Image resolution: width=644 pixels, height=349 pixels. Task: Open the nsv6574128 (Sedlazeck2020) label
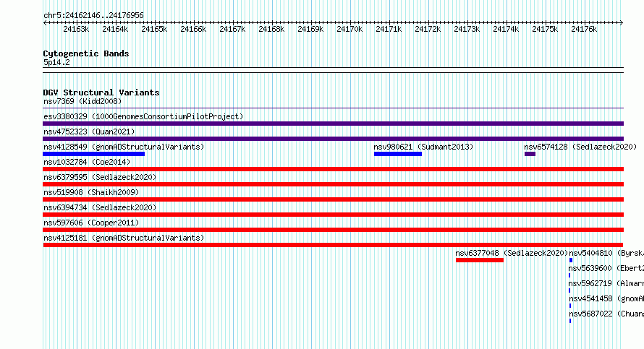[x=580, y=147]
